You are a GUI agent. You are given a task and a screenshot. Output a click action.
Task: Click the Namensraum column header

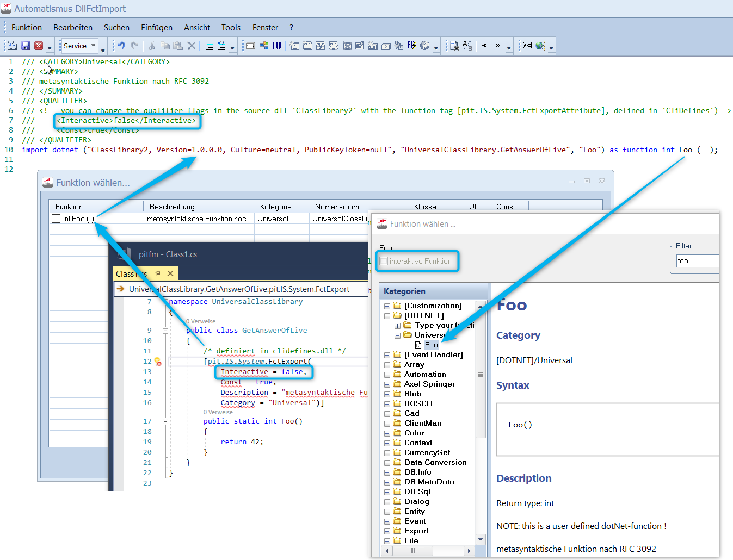tap(358, 207)
